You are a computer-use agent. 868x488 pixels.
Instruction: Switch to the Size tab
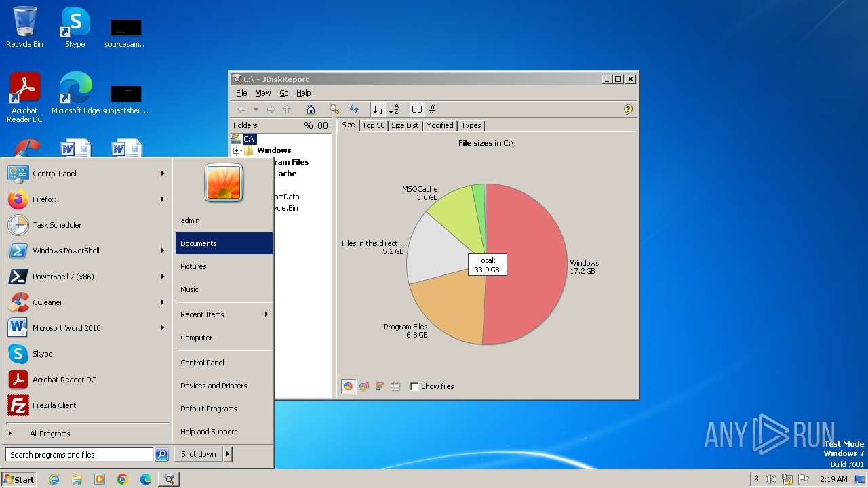(348, 125)
